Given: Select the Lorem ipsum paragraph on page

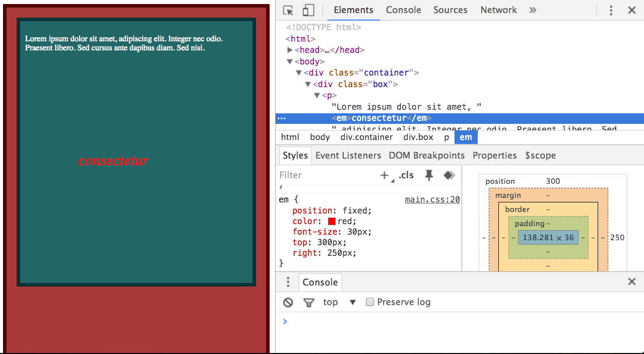Looking at the screenshot, I should coord(124,43).
